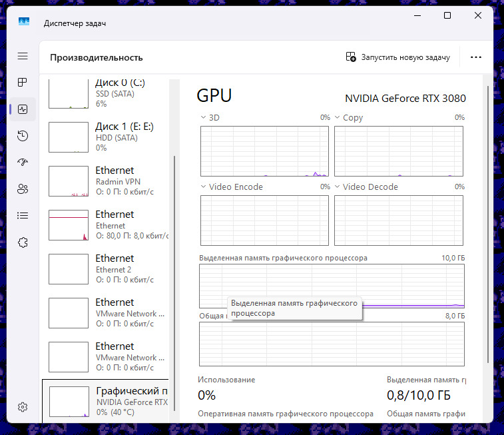Image resolution: width=504 pixels, height=435 pixels.
Task: Open the Copy graph dropdown chevron
Action: coord(338,117)
